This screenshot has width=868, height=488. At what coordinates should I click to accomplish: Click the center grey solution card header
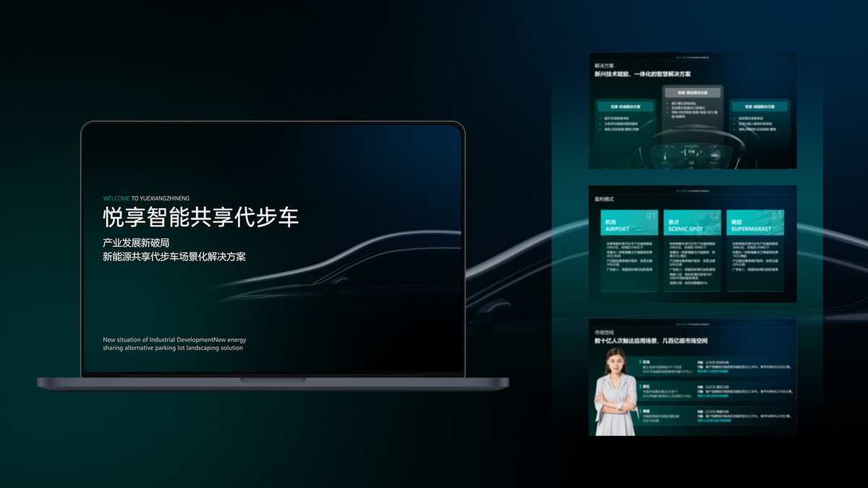click(x=692, y=93)
